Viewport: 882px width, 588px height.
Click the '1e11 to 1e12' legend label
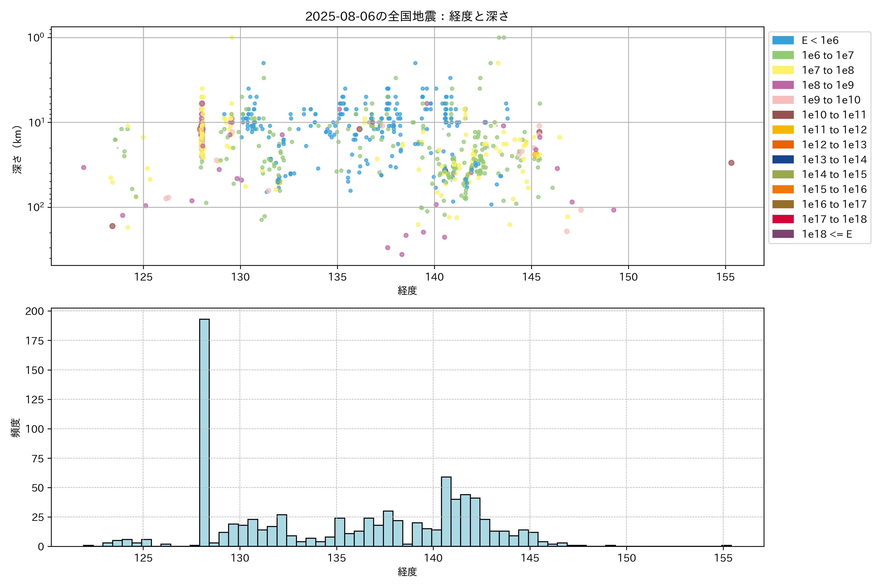[x=834, y=130]
